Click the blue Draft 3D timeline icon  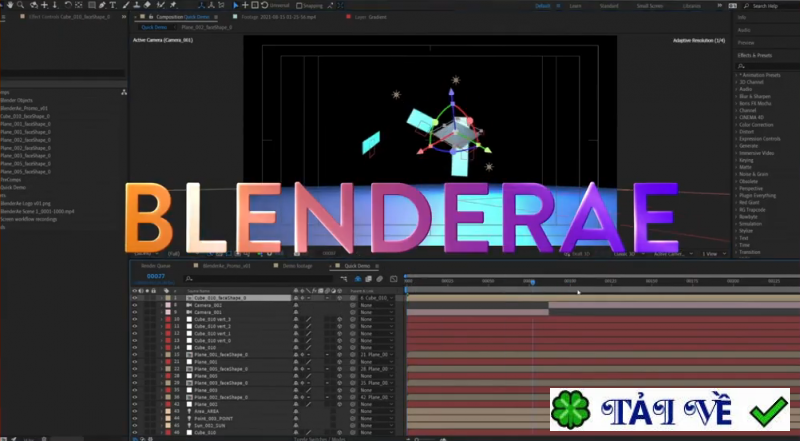(358, 279)
